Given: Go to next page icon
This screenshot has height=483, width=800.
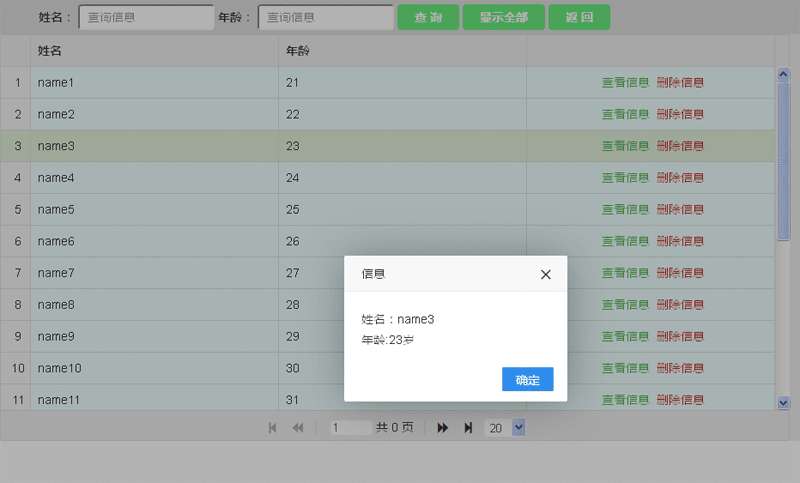Looking at the screenshot, I should tap(443, 428).
